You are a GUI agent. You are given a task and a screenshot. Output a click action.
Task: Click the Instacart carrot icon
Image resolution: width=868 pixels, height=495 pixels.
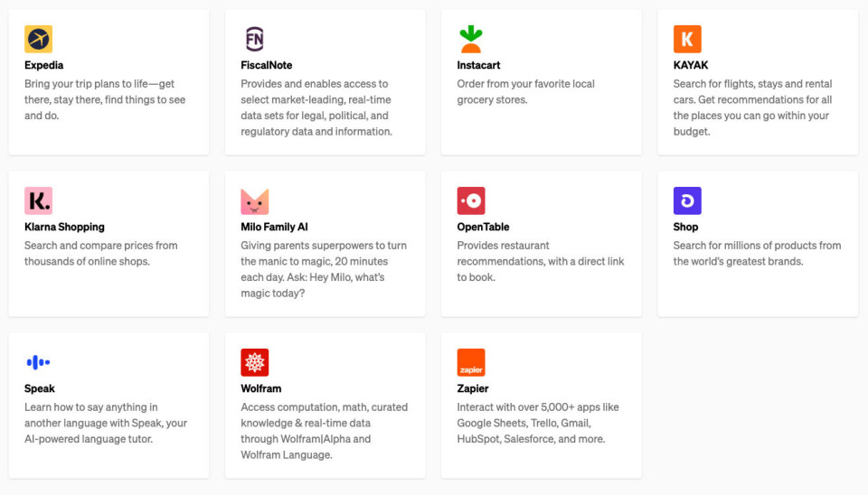[x=471, y=39]
